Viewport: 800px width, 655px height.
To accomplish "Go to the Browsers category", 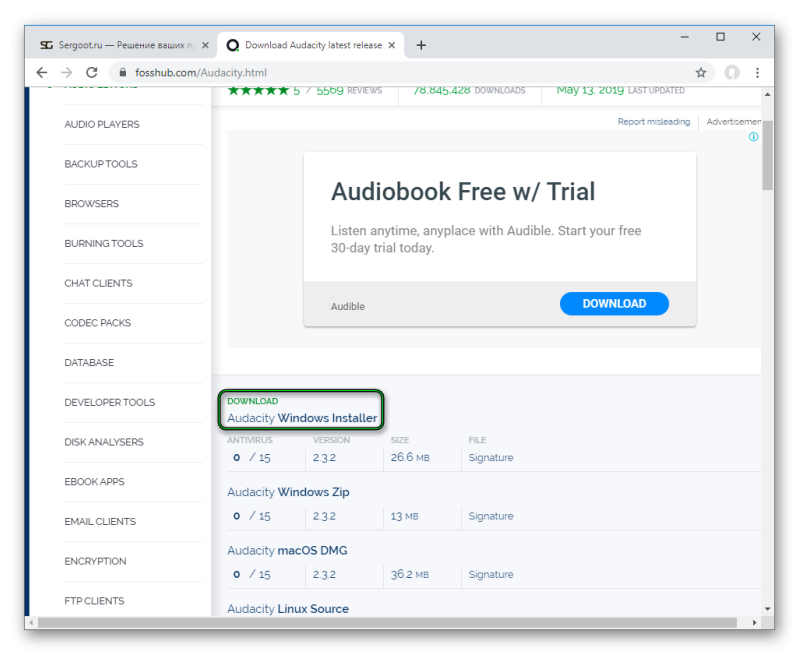I will click(x=91, y=204).
